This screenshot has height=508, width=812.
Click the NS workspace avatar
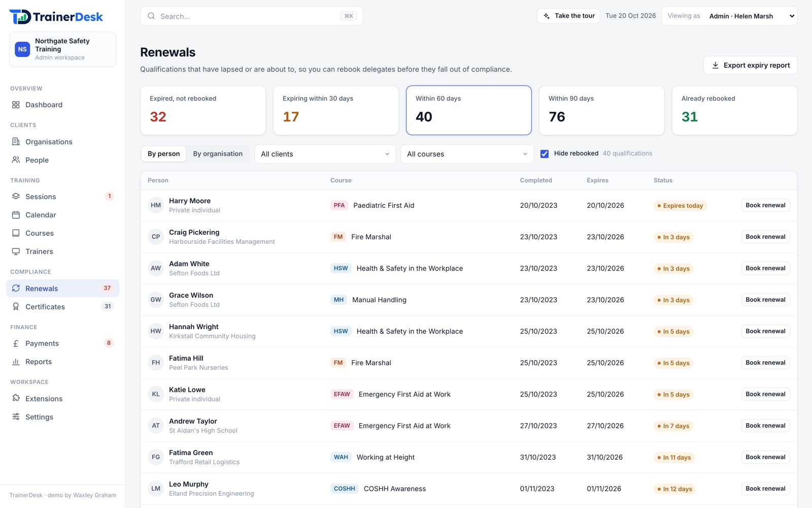pos(22,49)
